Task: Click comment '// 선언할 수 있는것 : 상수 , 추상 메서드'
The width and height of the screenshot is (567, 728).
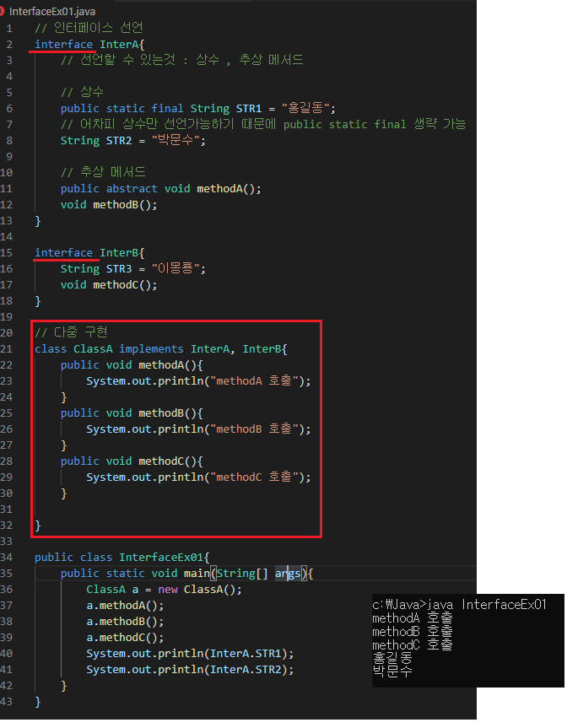Action: click(x=182, y=60)
